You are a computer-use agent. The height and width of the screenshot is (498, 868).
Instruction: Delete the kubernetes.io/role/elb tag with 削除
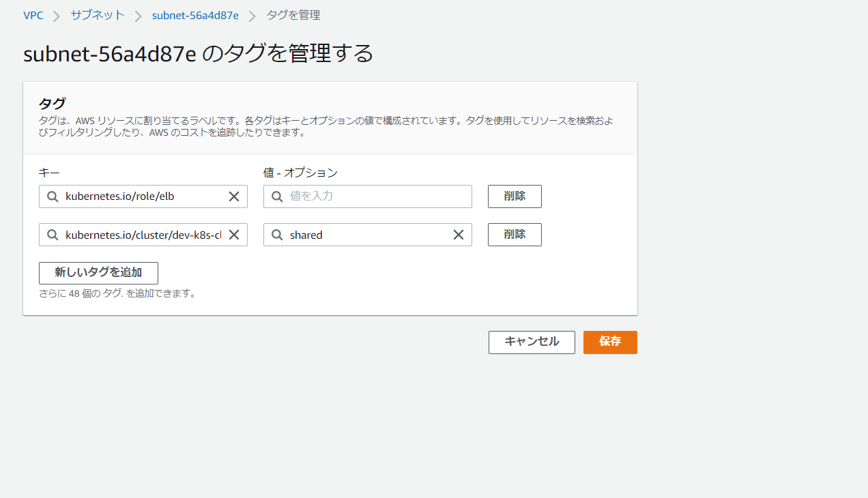pos(515,196)
